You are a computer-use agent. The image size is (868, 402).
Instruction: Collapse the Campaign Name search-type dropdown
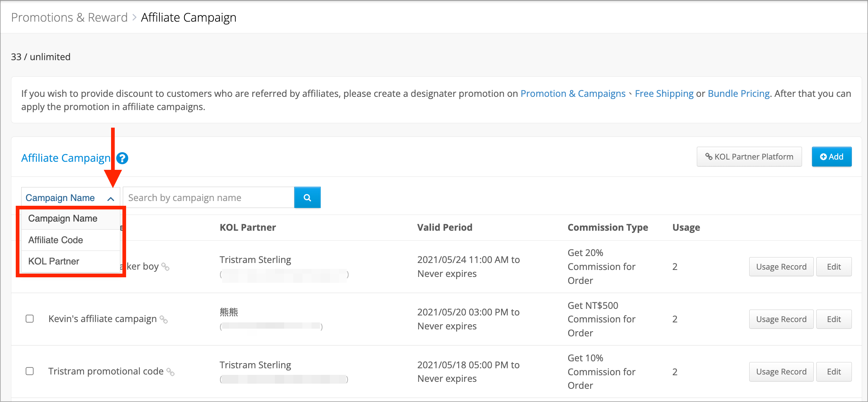(70, 198)
